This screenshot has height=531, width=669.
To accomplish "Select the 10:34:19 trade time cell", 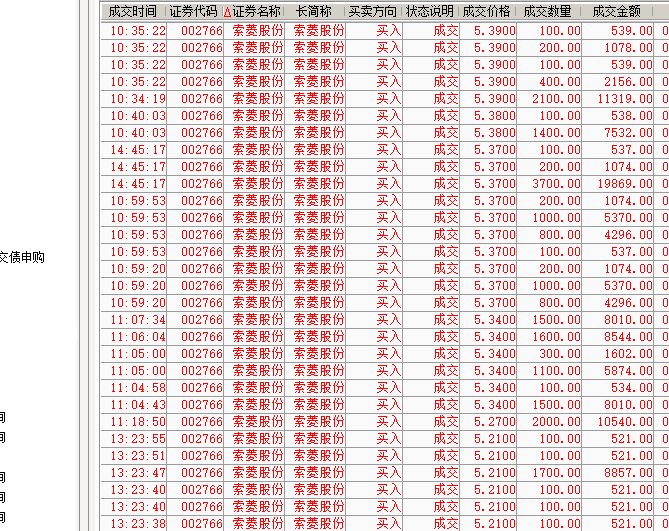I will [x=134, y=99].
